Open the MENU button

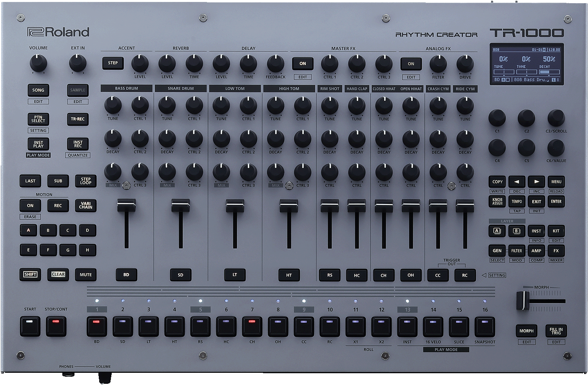556,182
